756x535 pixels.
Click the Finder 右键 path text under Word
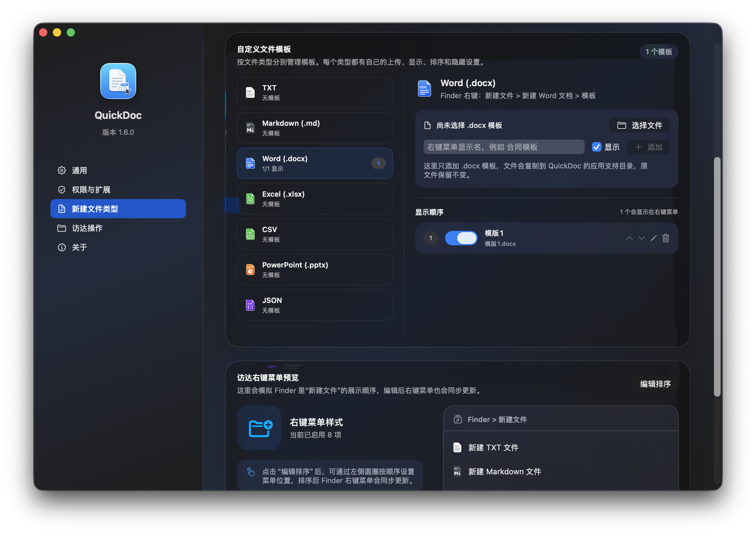[518, 95]
